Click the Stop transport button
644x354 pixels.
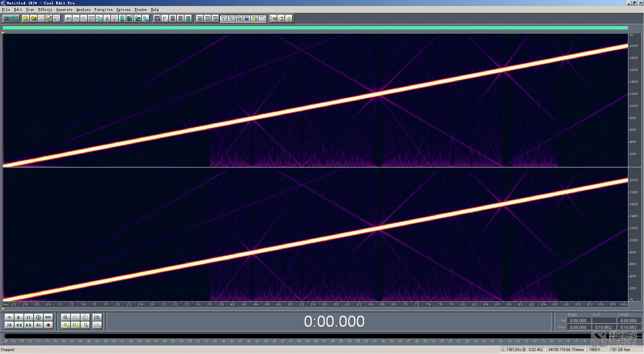click(x=9, y=317)
